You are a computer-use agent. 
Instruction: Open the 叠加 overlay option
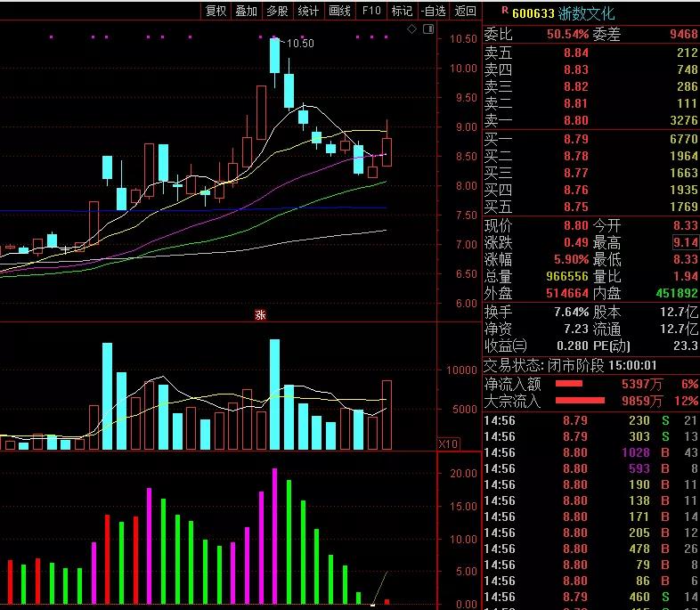(x=247, y=11)
